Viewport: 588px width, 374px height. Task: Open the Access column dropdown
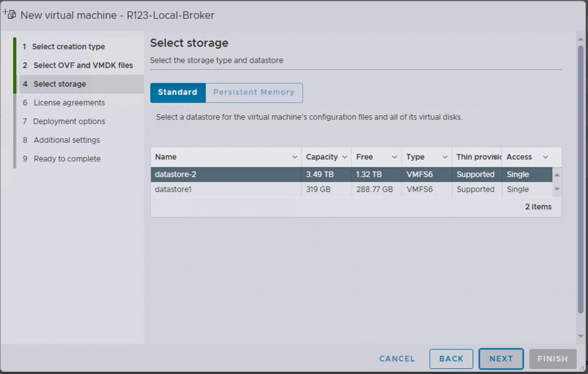click(x=546, y=157)
